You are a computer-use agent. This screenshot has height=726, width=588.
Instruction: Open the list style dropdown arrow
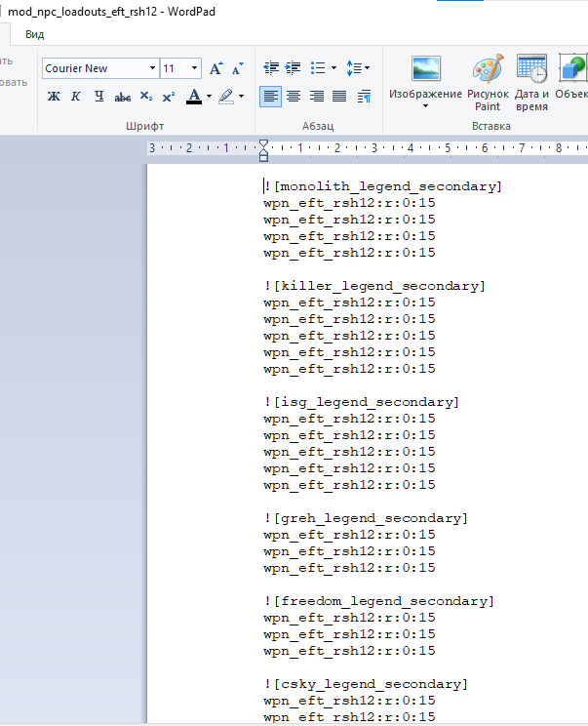(333, 68)
